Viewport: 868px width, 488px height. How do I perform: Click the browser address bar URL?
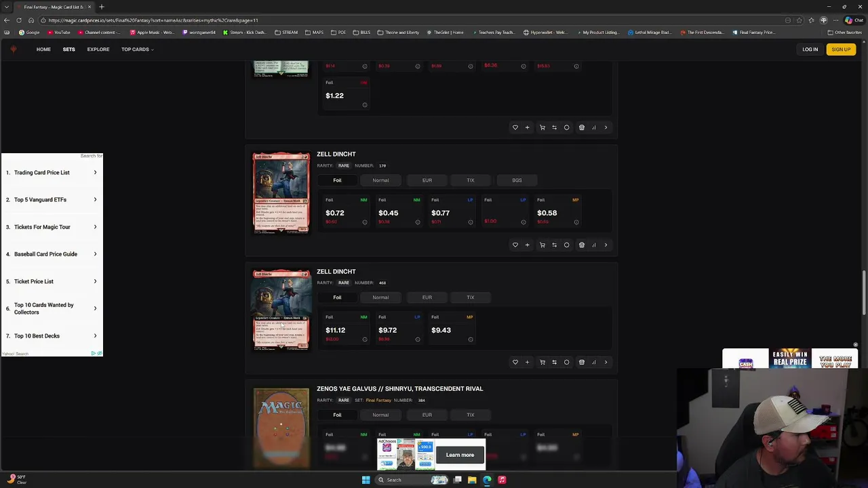tap(153, 20)
